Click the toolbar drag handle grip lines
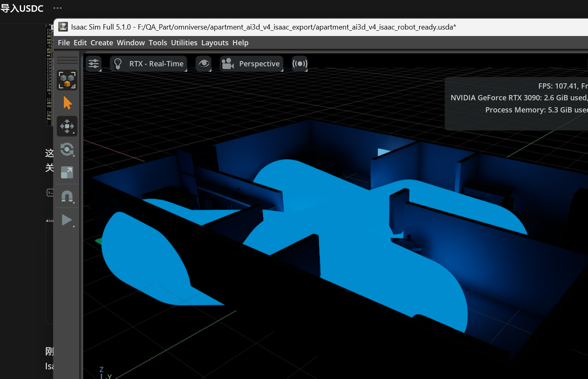Screen dimensions: 588x379 tap(67, 60)
